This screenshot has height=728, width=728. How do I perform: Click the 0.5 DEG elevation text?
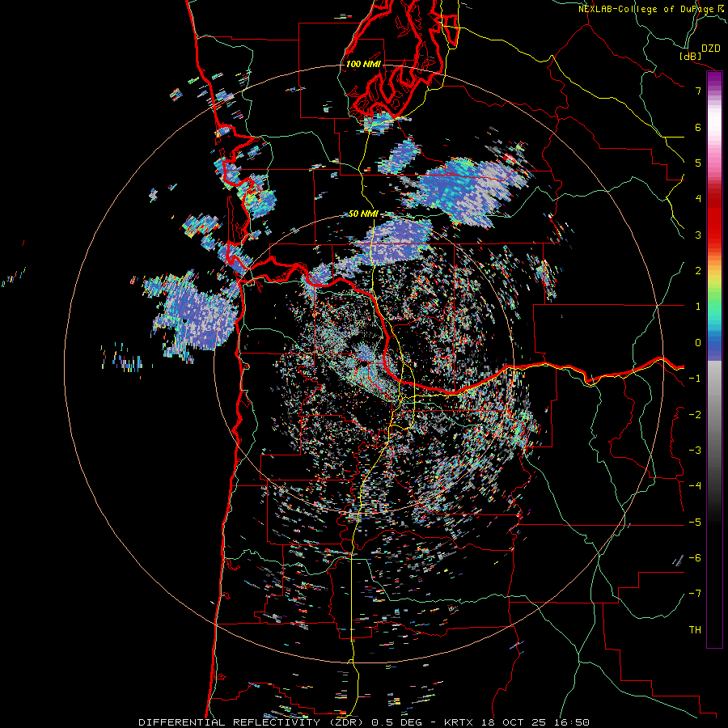[396, 722]
